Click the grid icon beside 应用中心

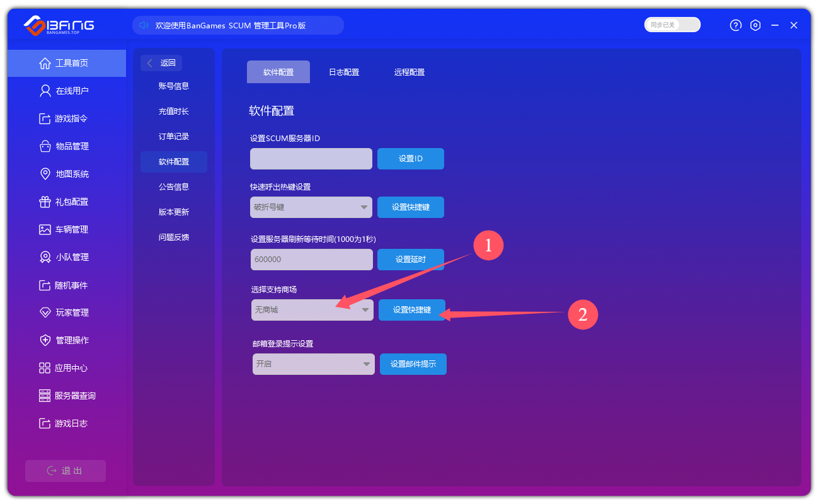pyautogui.click(x=45, y=368)
